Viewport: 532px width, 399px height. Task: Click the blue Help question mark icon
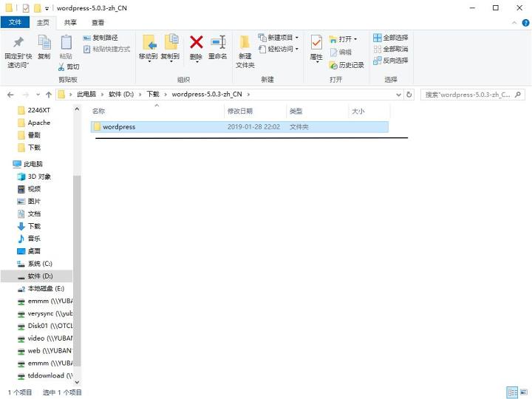525,23
